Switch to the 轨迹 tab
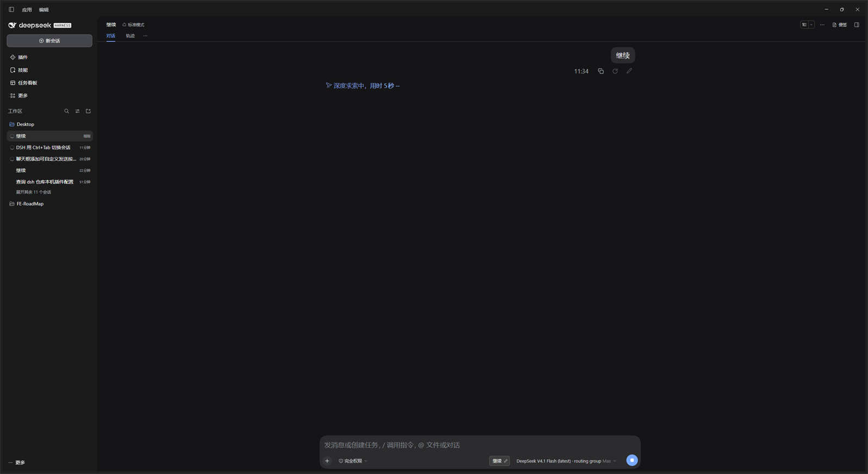 pyautogui.click(x=130, y=36)
